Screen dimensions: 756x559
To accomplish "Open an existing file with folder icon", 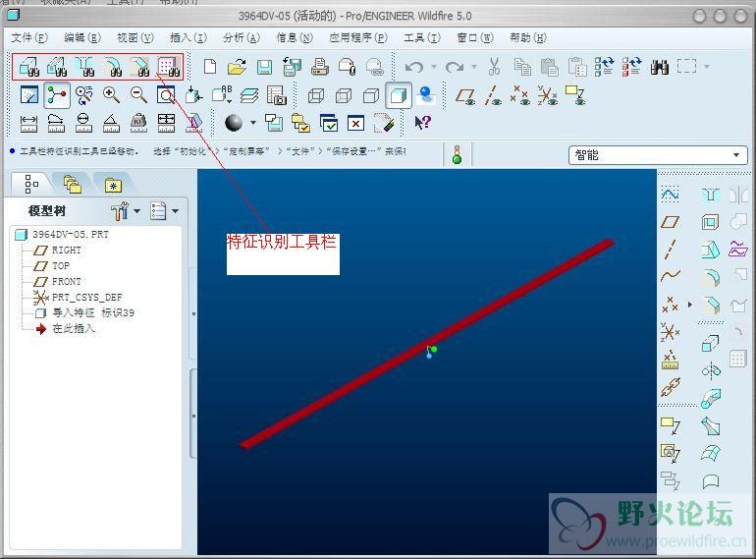I will [237, 67].
